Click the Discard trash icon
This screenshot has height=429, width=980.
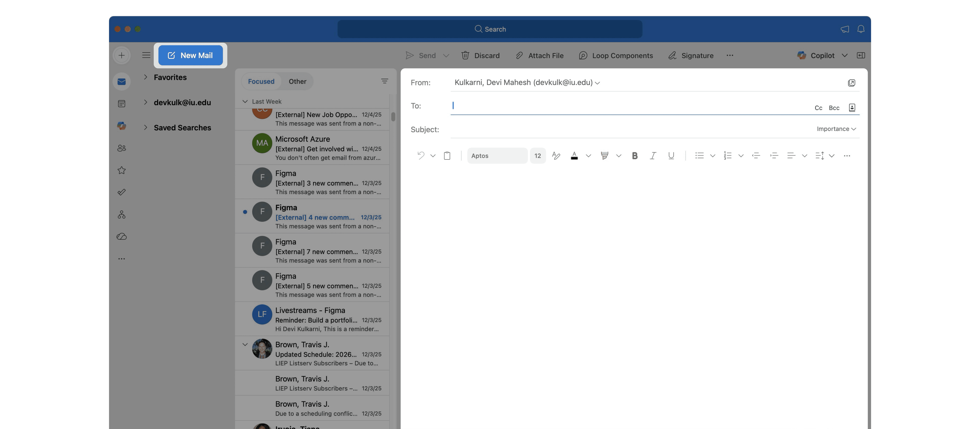(x=465, y=56)
